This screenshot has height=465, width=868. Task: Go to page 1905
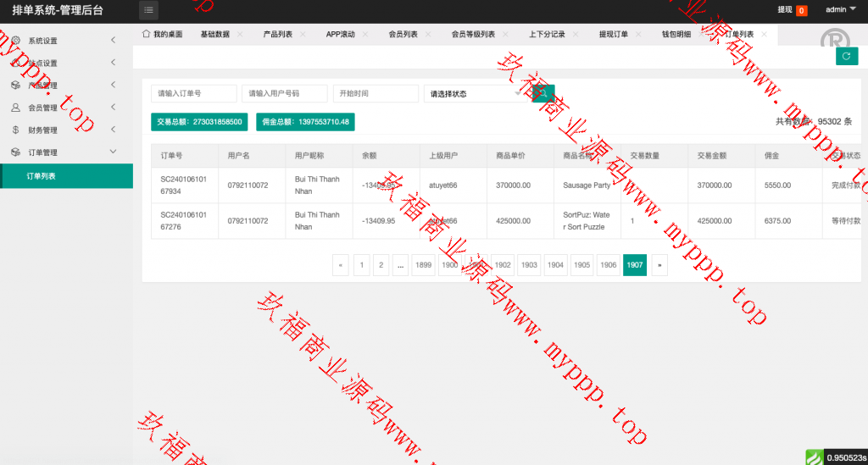tap(581, 265)
